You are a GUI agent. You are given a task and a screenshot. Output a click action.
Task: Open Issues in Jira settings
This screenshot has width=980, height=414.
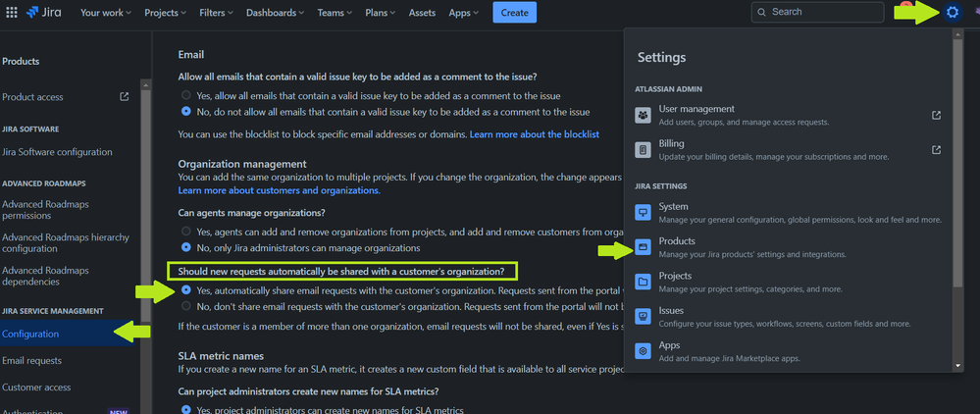[x=788, y=317]
